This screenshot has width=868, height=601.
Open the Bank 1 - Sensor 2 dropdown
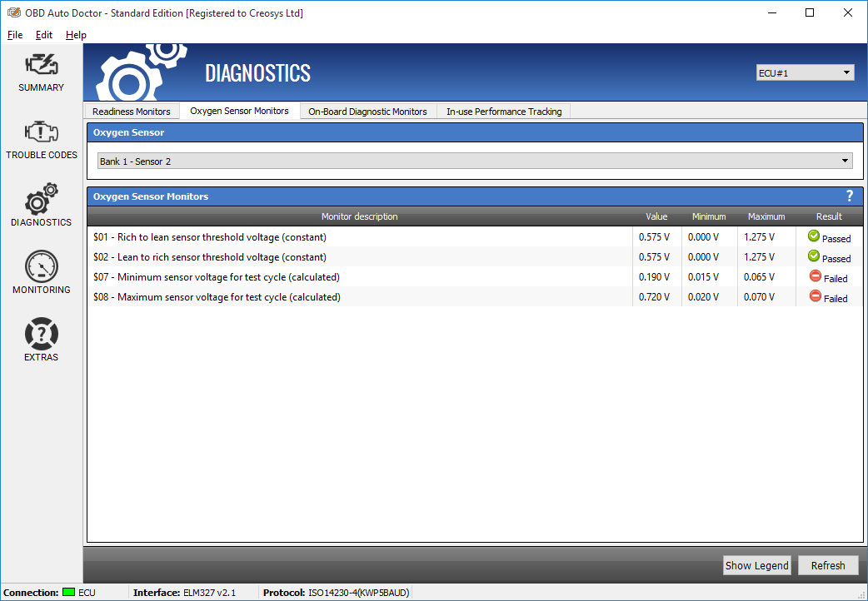point(474,161)
